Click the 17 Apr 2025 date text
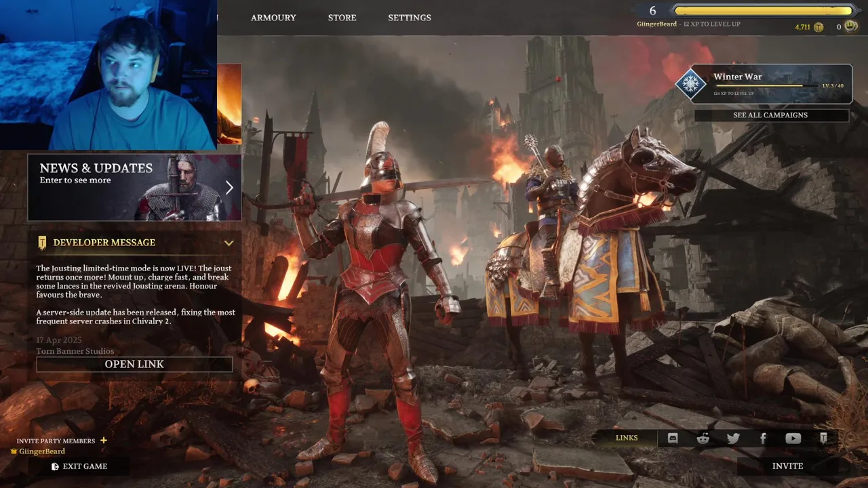Viewport: 868px width, 488px height. click(59, 340)
